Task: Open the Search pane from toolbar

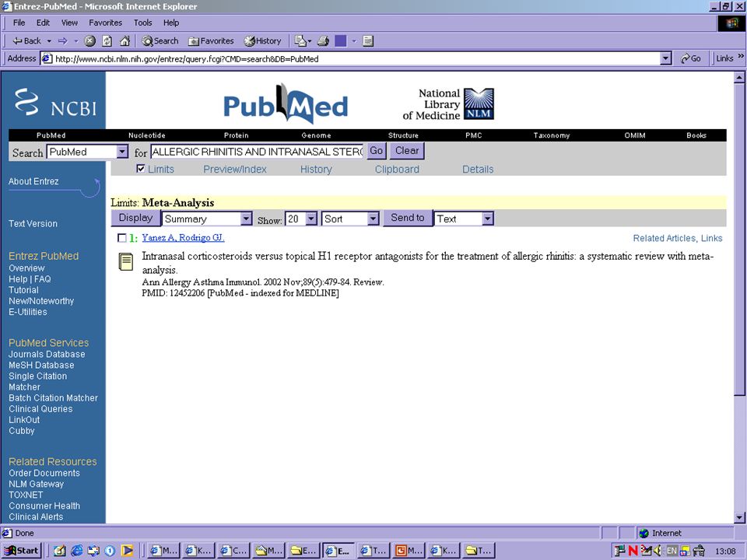Action: 160,41
